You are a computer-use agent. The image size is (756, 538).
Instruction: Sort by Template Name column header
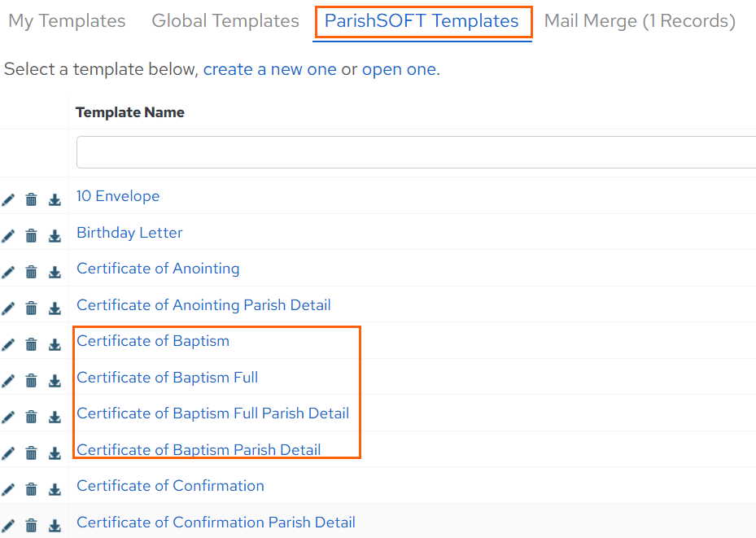130,112
